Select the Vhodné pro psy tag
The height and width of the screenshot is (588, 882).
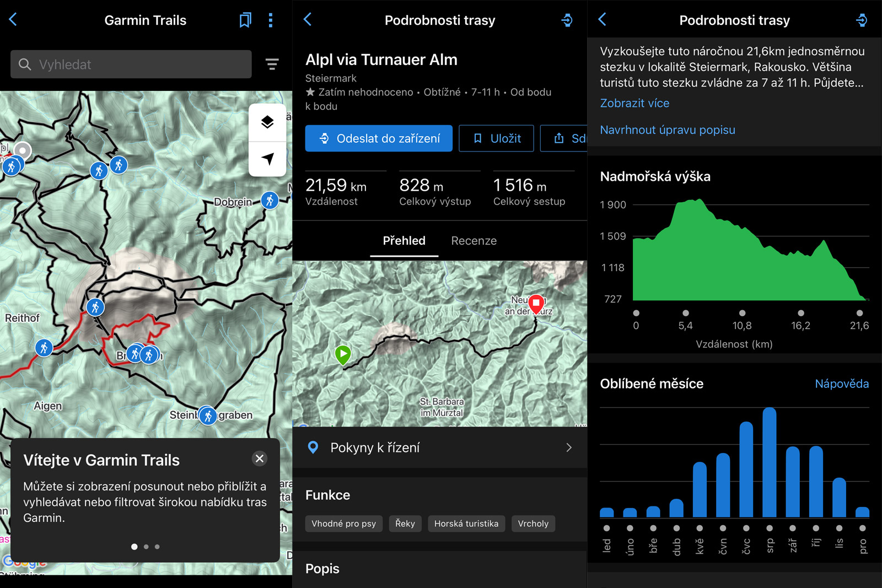(x=343, y=524)
